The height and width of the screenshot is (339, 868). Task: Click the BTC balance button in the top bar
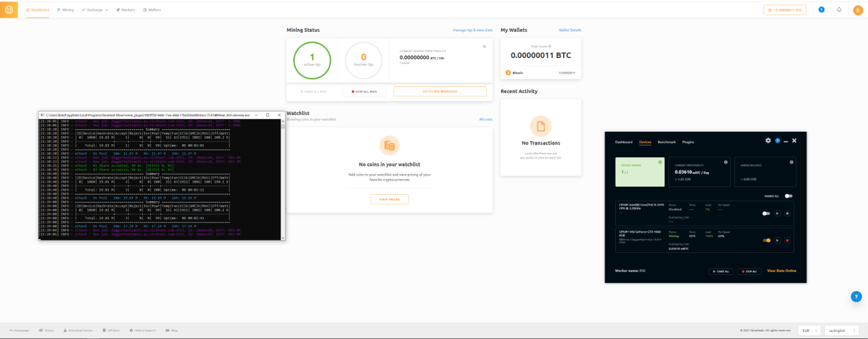click(784, 10)
